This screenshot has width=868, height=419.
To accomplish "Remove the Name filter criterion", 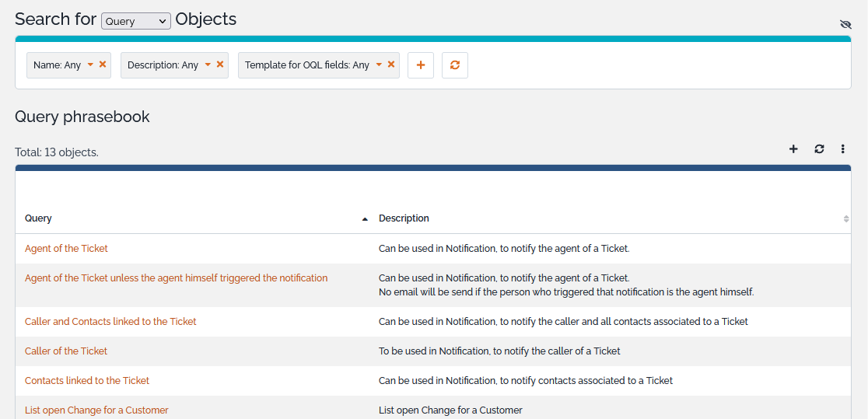I will [103, 65].
